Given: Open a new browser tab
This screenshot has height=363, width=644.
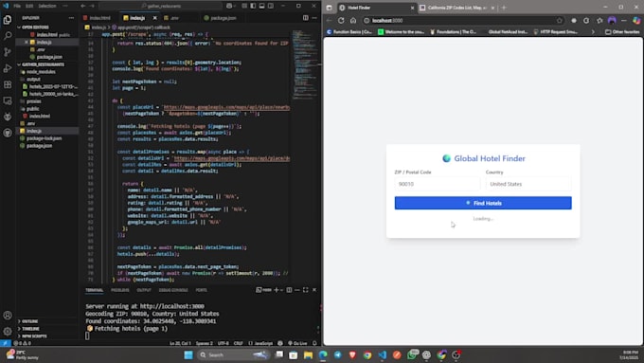Looking at the screenshot, I should tap(504, 8).
